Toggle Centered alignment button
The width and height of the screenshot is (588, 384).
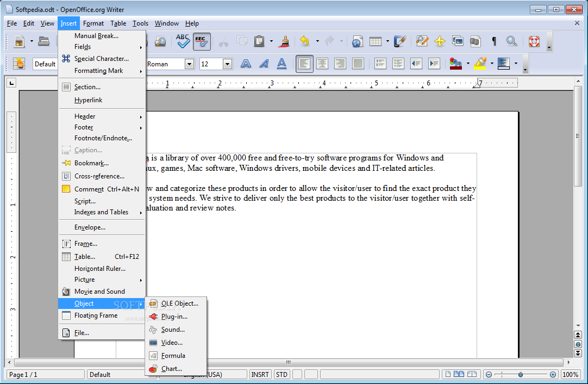322,64
